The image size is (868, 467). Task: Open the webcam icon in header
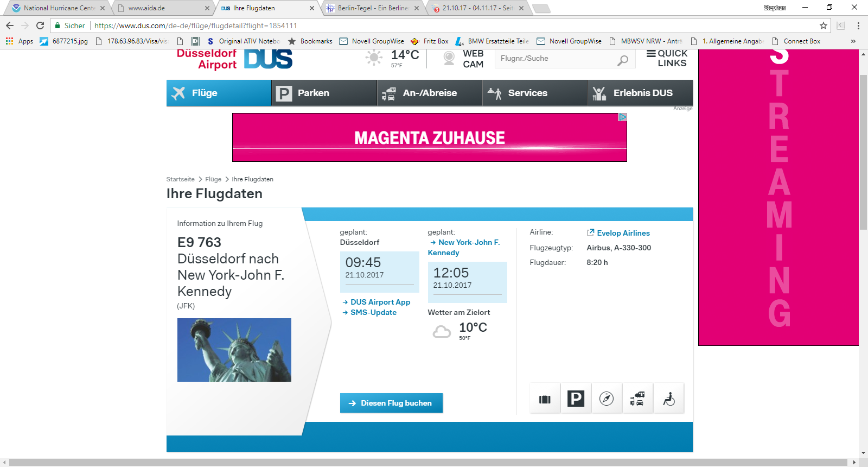pos(449,58)
